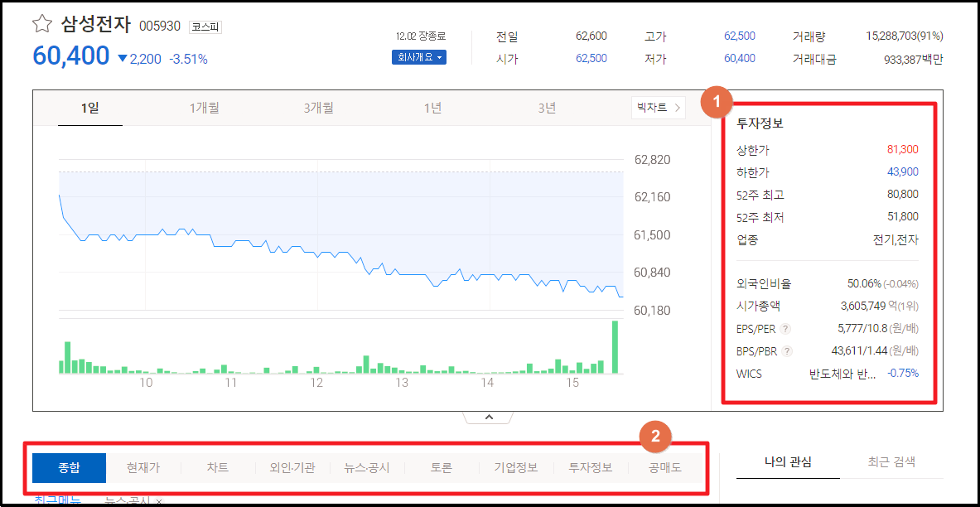Open the 공매도 tab
The height and width of the screenshot is (507, 980).
pos(665,468)
